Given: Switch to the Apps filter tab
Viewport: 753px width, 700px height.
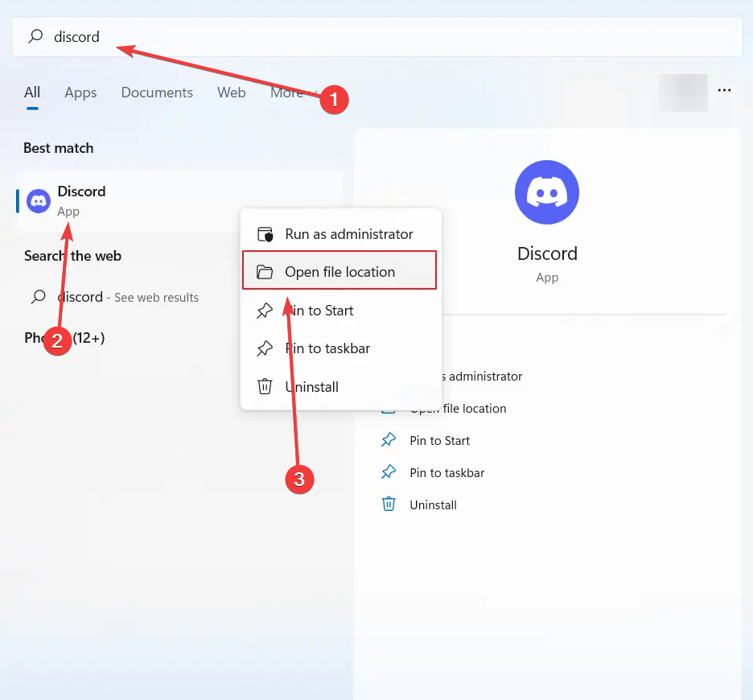Looking at the screenshot, I should [80, 93].
